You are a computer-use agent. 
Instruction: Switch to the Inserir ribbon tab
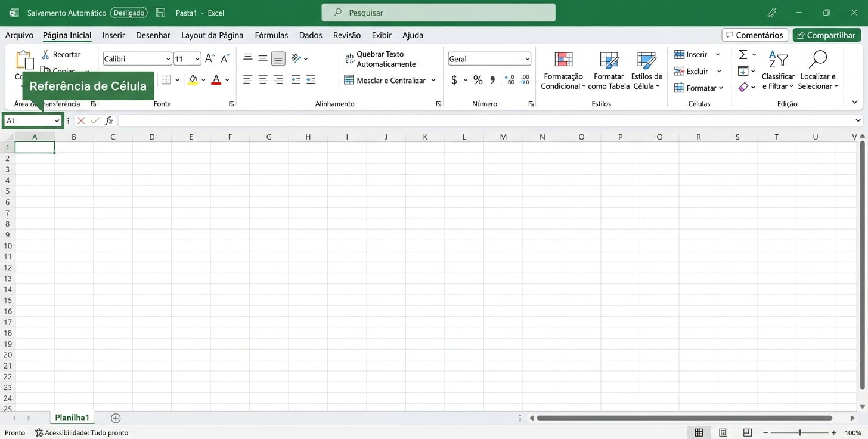tap(113, 35)
